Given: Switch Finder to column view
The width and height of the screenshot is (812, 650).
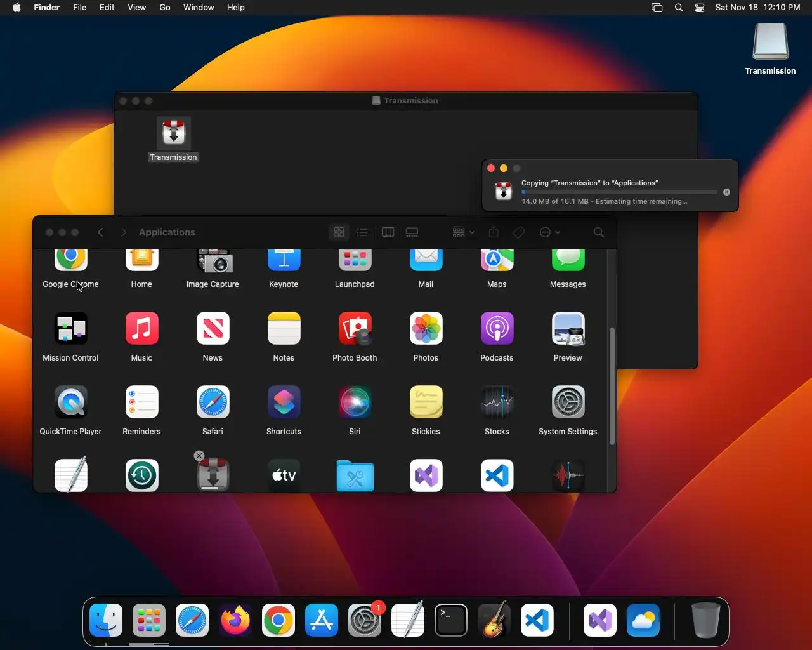Looking at the screenshot, I should (x=388, y=232).
